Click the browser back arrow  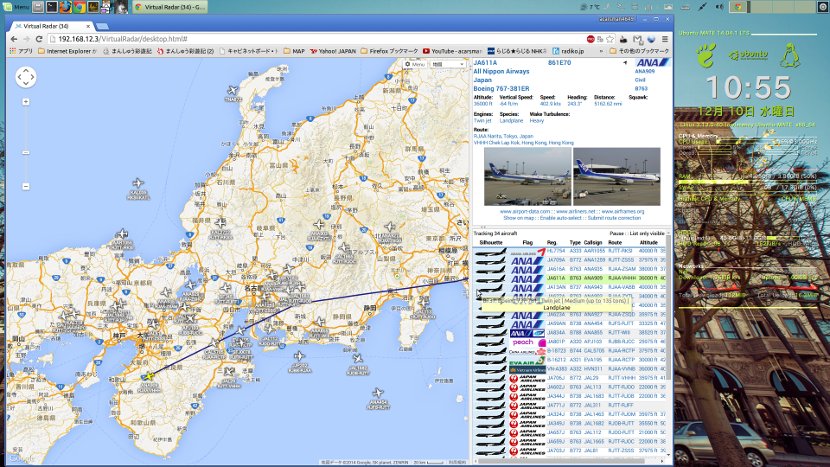coord(14,39)
